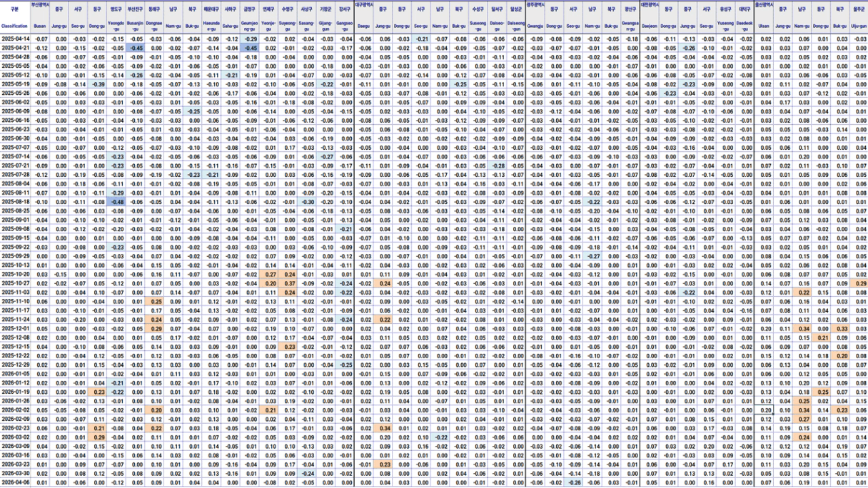Click the Yuseong-gu column header
Viewport: 868px width, 488px height.
tap(725, 26)
